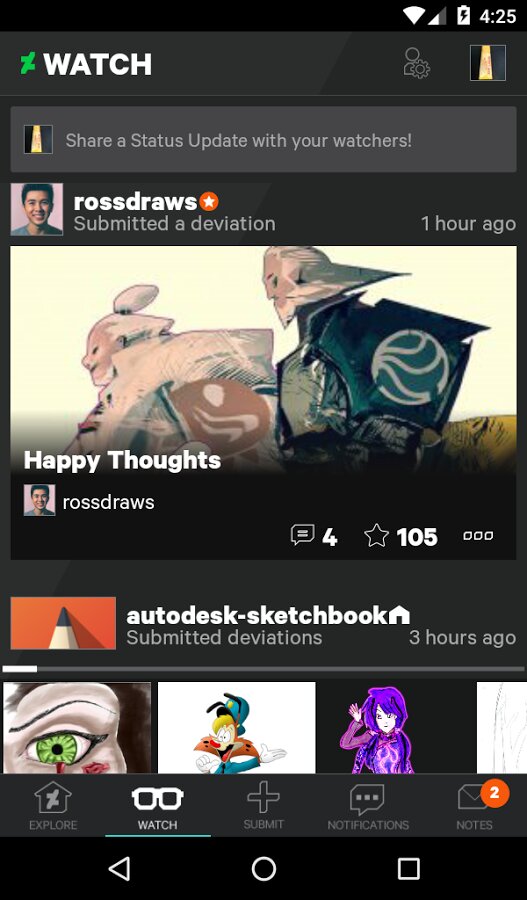The height and width of the screenshot is (900, 527).
Task: Go to the Explore tab
Action: click(x=53, y=806)
